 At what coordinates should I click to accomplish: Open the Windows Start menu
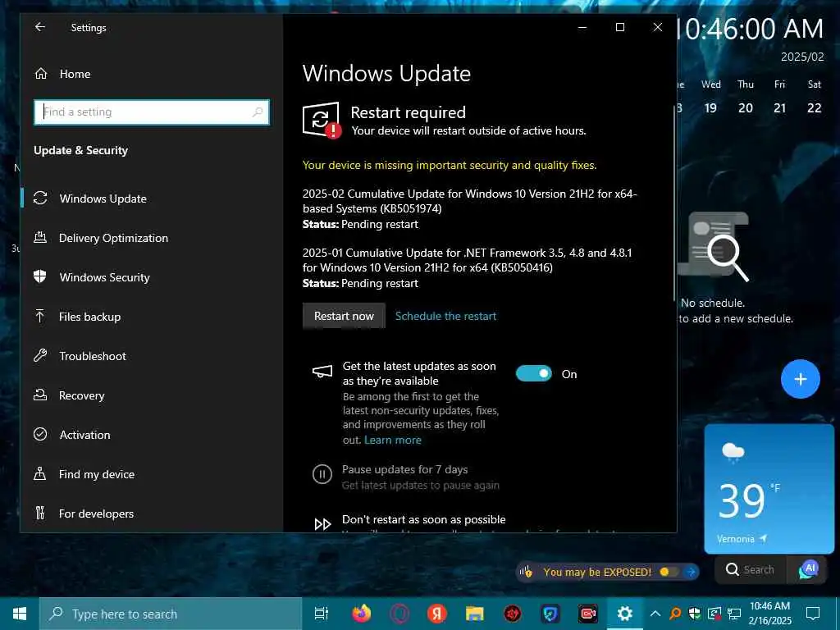(x=20, y=614)
